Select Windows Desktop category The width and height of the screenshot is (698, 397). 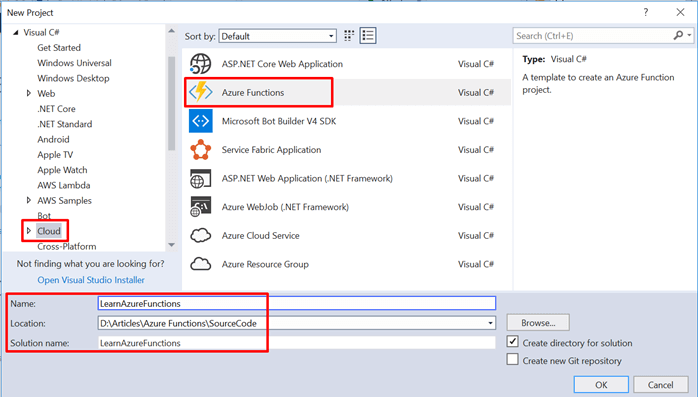tap(73, 78)
